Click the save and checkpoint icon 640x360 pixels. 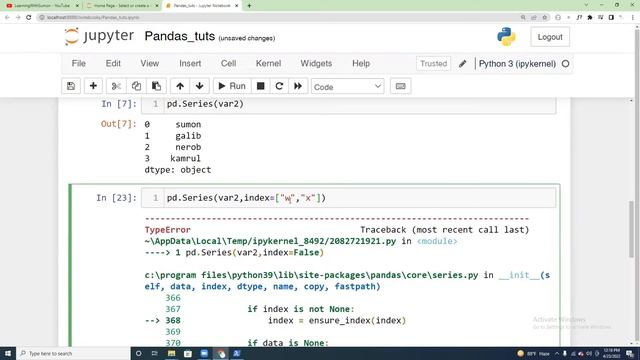click(71, 86)
